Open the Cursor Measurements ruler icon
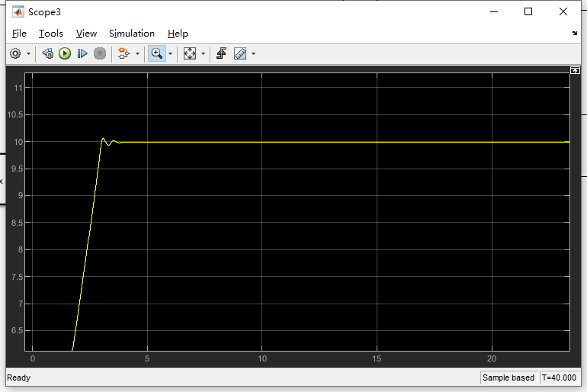The image size is (587, 392). pos(240,53)
